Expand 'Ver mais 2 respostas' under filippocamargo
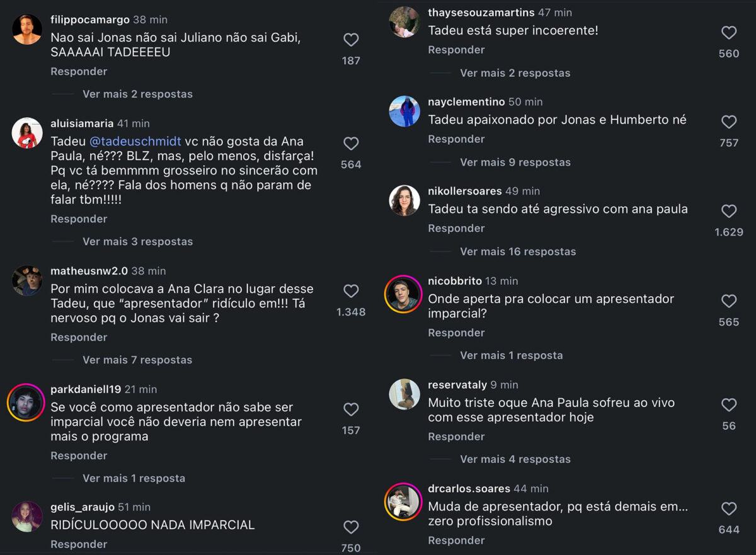The width and height of the screenshot is (756, 555). tap(137, 94)
